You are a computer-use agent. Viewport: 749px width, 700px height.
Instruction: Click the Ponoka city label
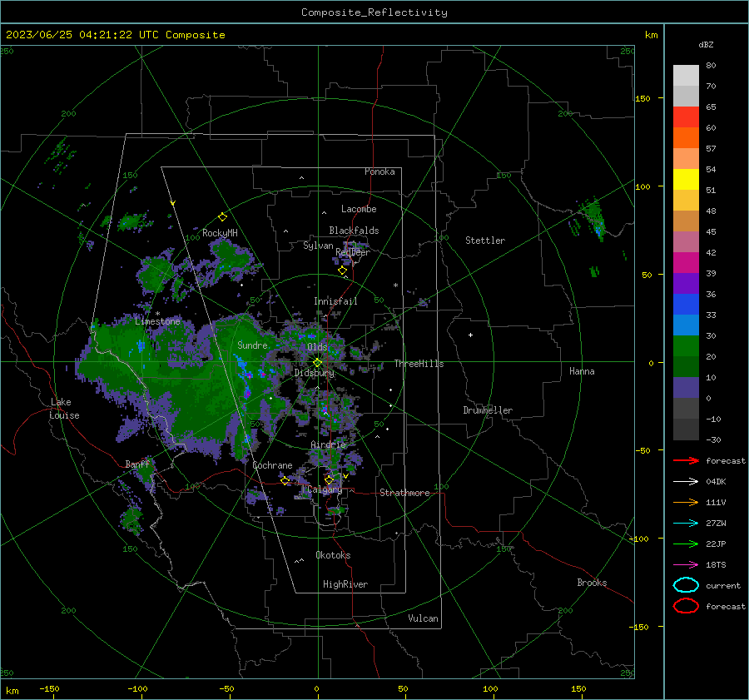(379, 171)
